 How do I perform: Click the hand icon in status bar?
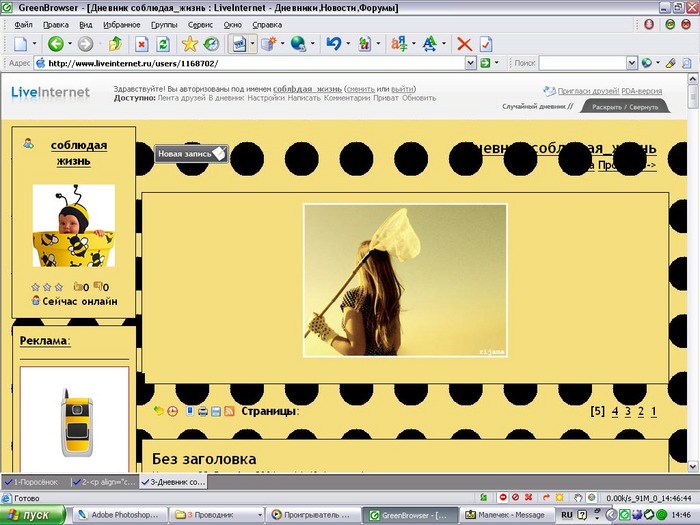pos(579,497)
